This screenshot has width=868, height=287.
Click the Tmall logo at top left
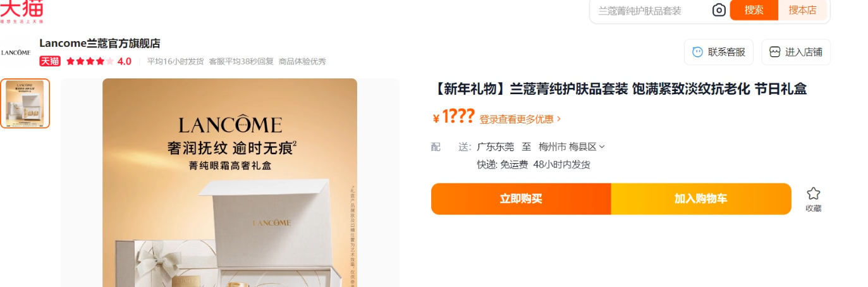tap(21, 11)
